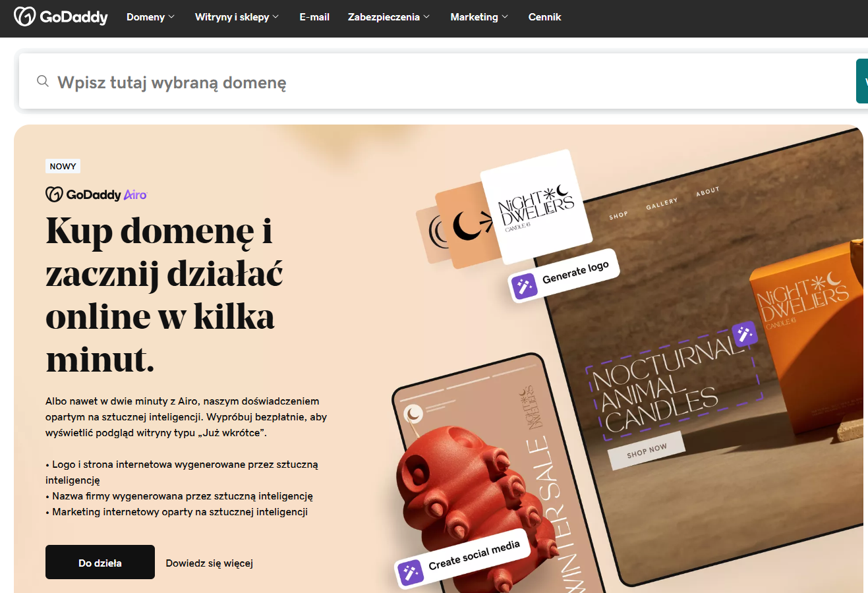The width and height of the screenshot is (868, 593).
Task: Click the wand icon beside Create social media
Action: [410, 573]
